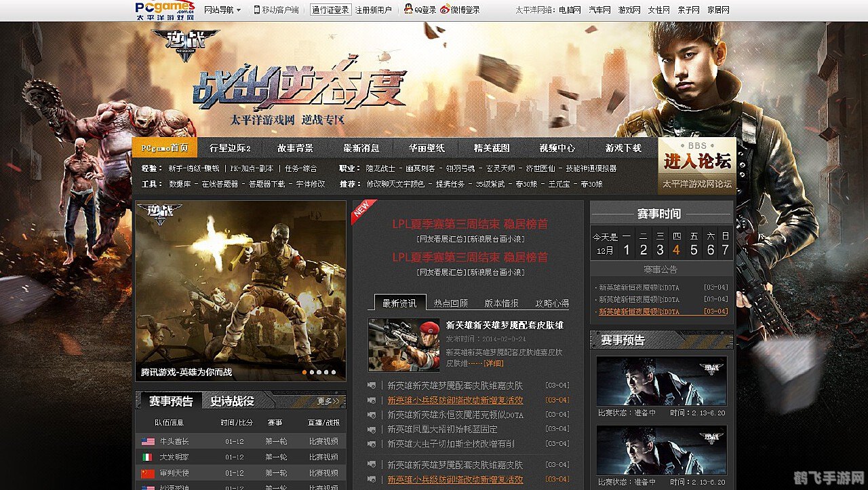Open the 行星边际2 navigation item
This screenshot has width=868, height=490.
231,148
